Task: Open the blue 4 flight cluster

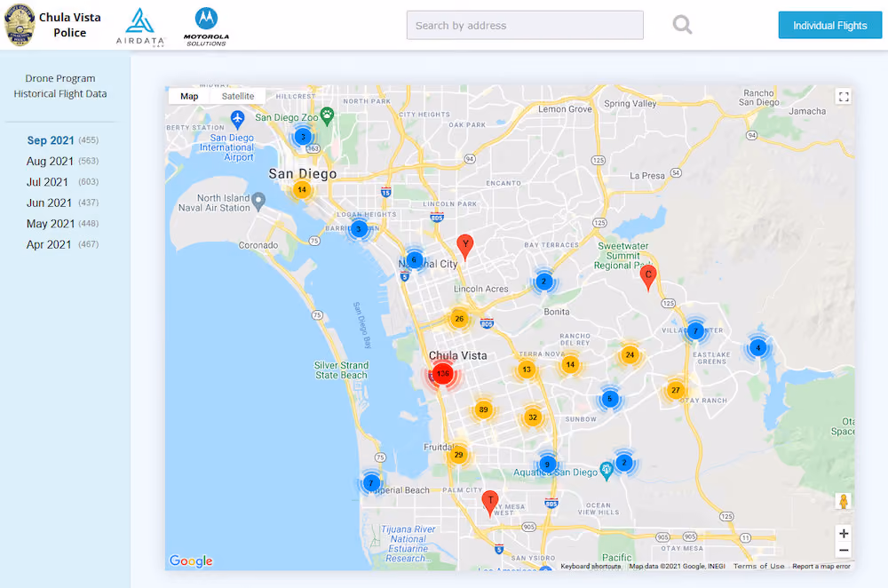Action: (x=757, y=348)
